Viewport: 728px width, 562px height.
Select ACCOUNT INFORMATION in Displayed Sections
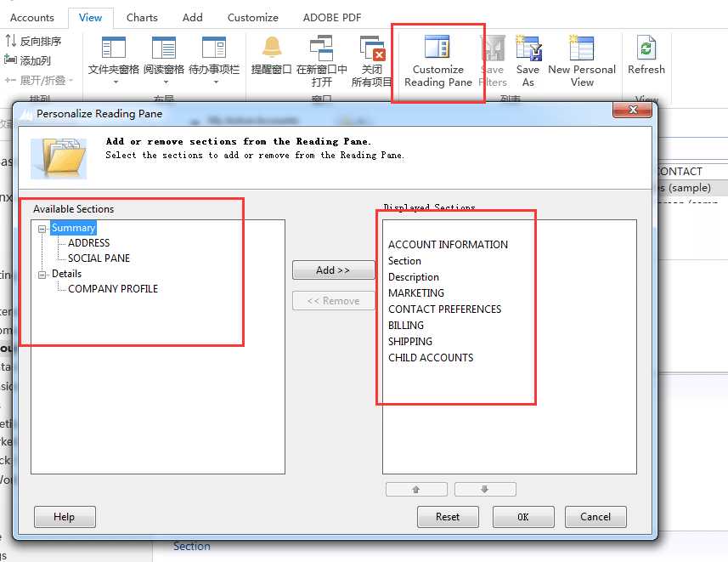coord(448,245)
